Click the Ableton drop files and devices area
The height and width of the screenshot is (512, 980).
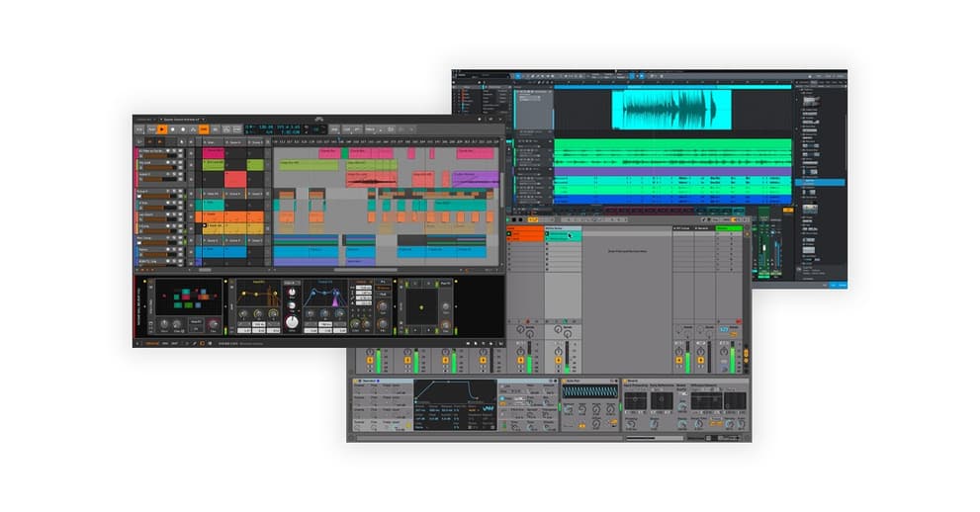click(x=627, y=251)
